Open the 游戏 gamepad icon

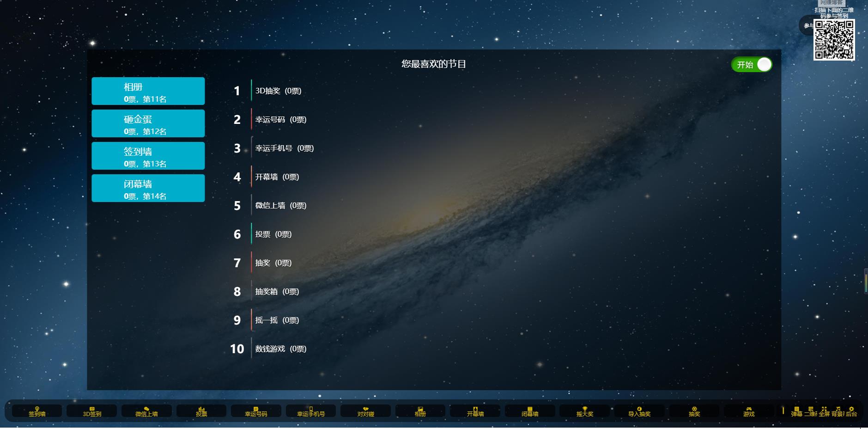tap(749, 411)
